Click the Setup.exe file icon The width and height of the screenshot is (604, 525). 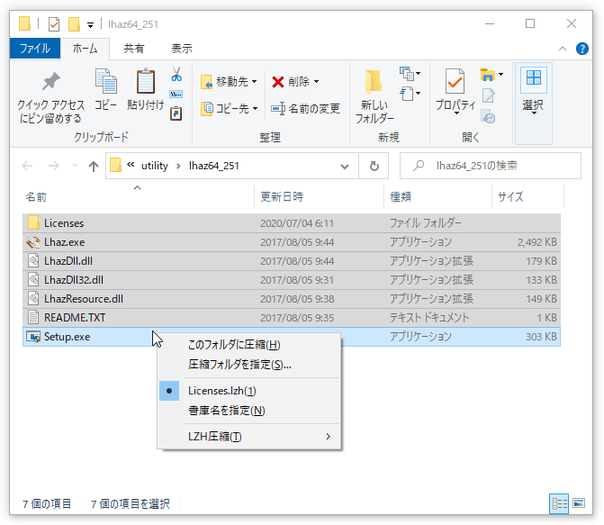coord(34,337)
